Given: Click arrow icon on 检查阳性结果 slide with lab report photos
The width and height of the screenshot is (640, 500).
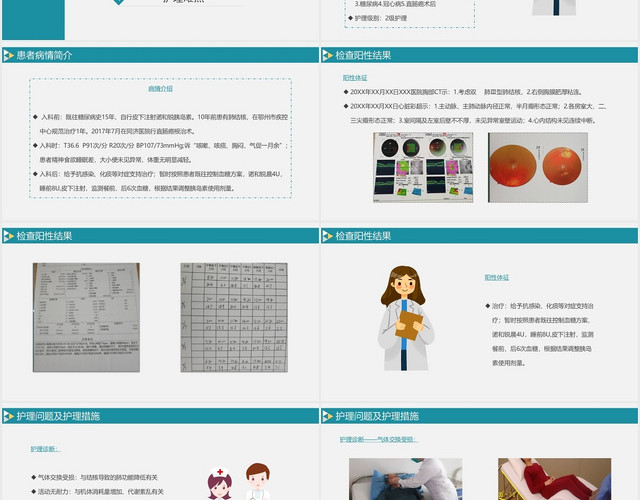Looking at the screenshot, I should click(9, 236).
